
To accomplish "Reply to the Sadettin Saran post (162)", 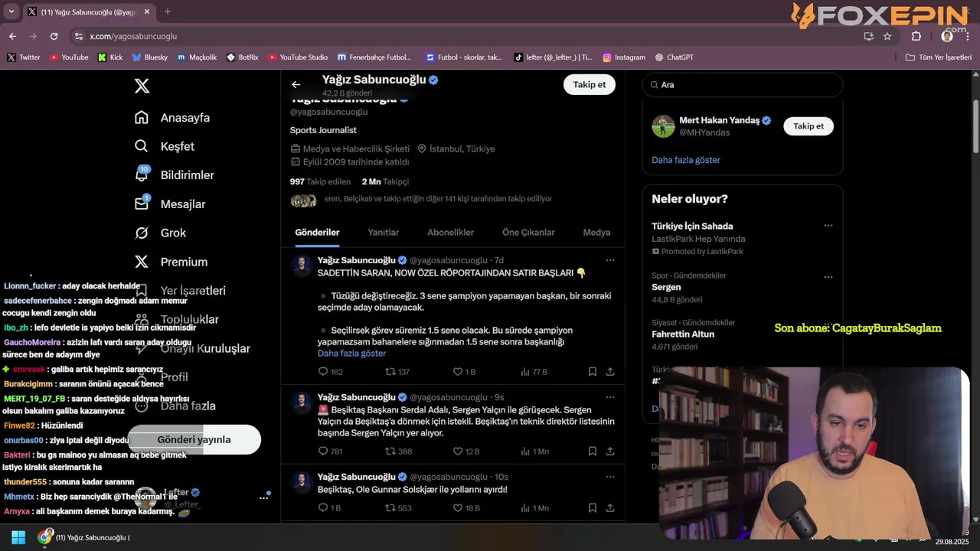I will pos(331,372).
